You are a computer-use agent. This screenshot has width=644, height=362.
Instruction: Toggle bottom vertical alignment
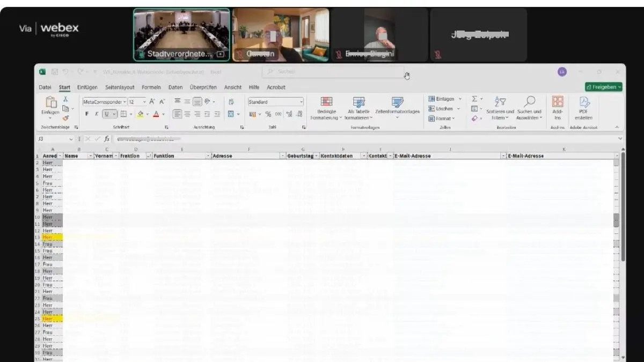point(197,101)
